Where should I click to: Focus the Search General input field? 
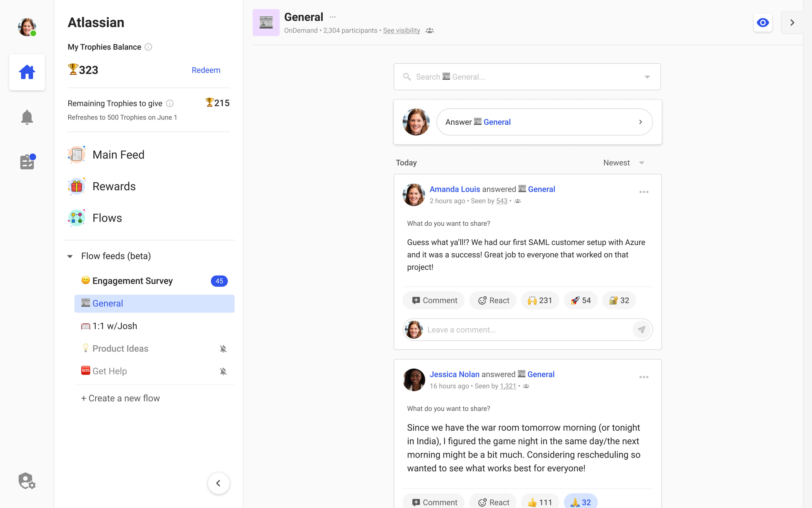point(527,77)
